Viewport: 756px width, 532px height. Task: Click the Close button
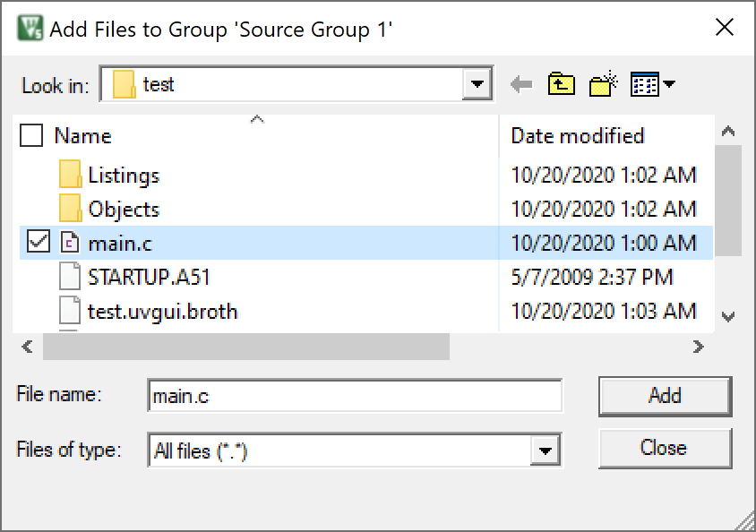click(x=664, y=448)
